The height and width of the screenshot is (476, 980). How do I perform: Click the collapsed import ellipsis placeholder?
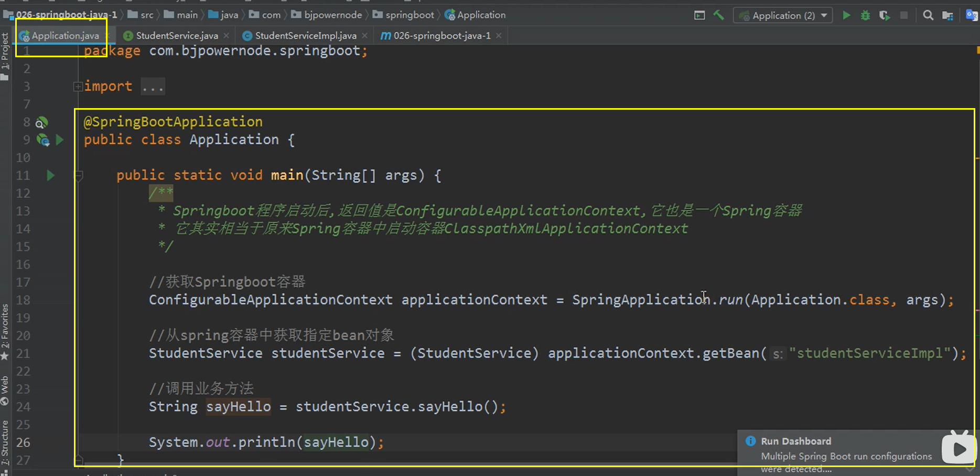tap(153, 87)
